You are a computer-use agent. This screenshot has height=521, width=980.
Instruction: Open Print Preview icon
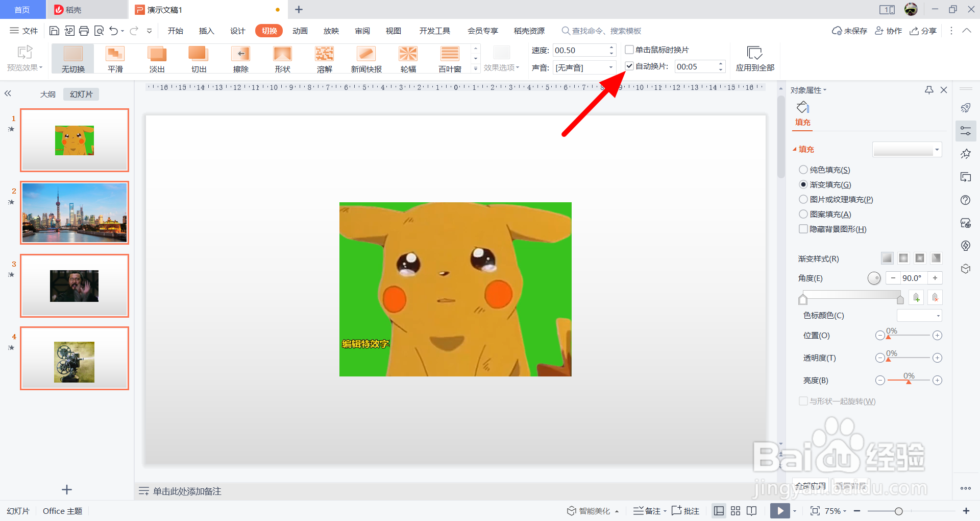(99, 31)
